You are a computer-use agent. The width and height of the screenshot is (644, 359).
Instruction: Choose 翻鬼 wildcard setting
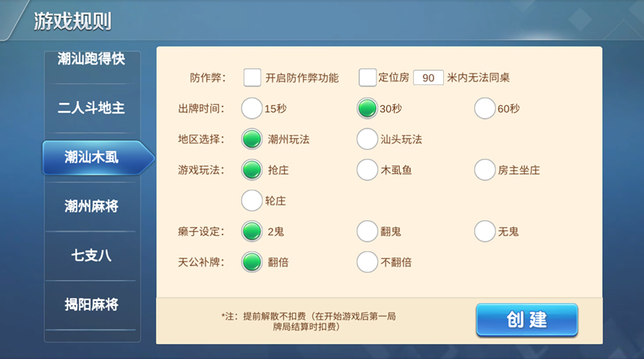tap(367, 231)
